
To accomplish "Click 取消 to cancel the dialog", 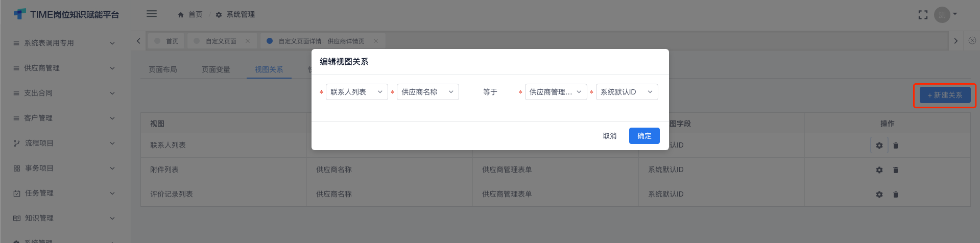I will [610, 136].
